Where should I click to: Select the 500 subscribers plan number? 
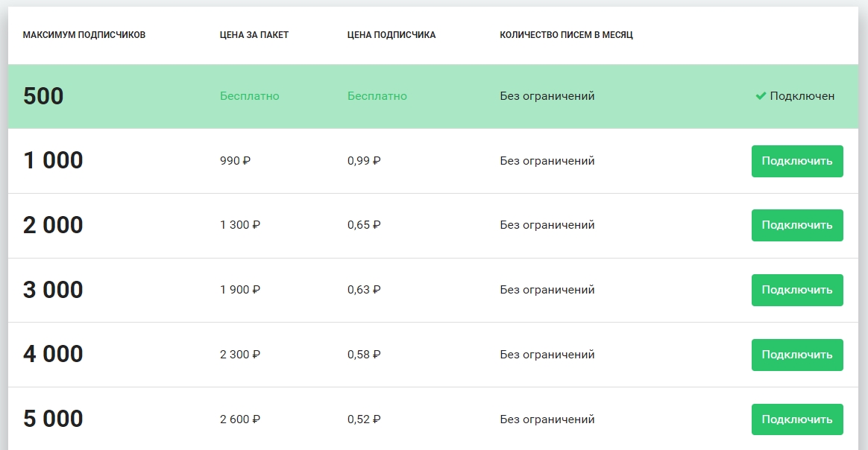click(43, 96)
